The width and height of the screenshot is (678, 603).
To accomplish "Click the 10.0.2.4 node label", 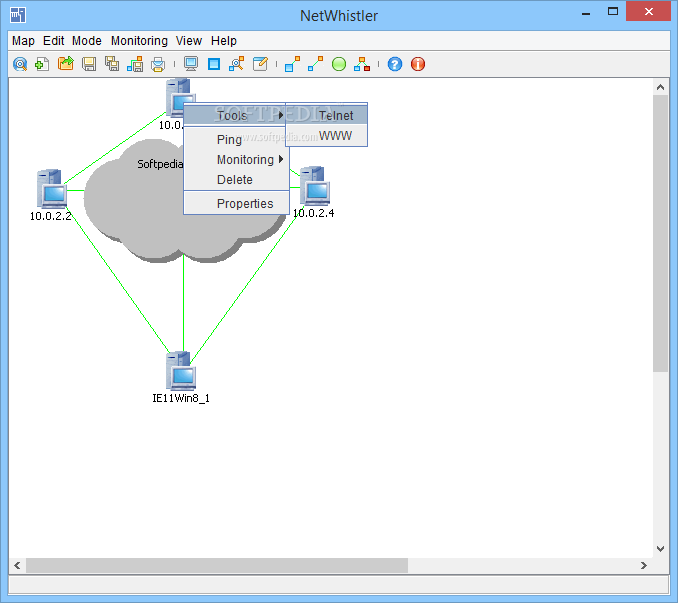I will tap(313, 213).
